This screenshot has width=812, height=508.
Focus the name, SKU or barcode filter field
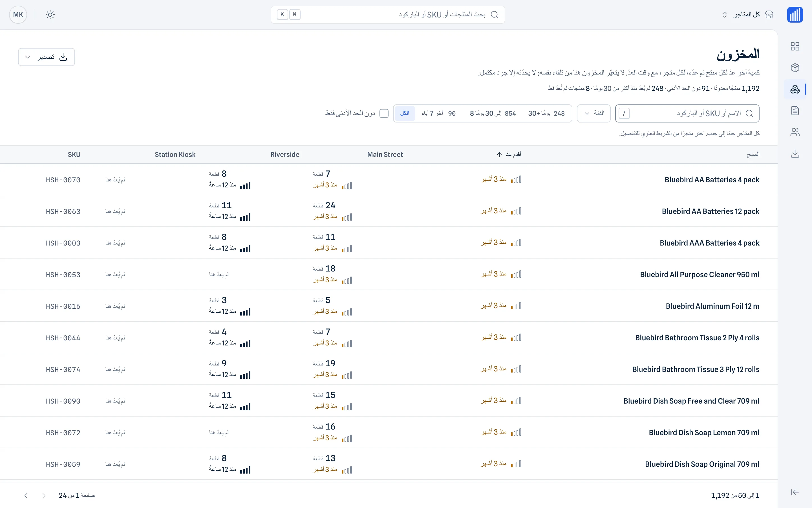(687, 113)
